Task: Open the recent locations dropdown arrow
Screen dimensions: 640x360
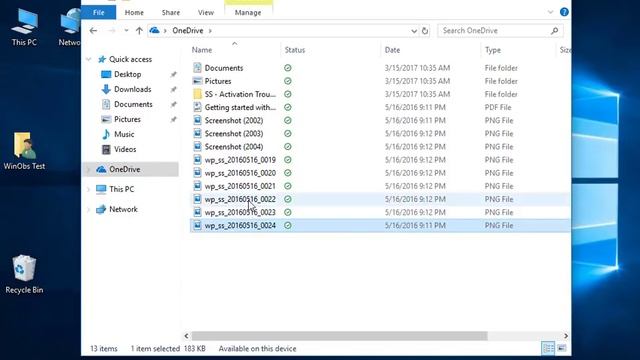Action: (x=126, y=31)
